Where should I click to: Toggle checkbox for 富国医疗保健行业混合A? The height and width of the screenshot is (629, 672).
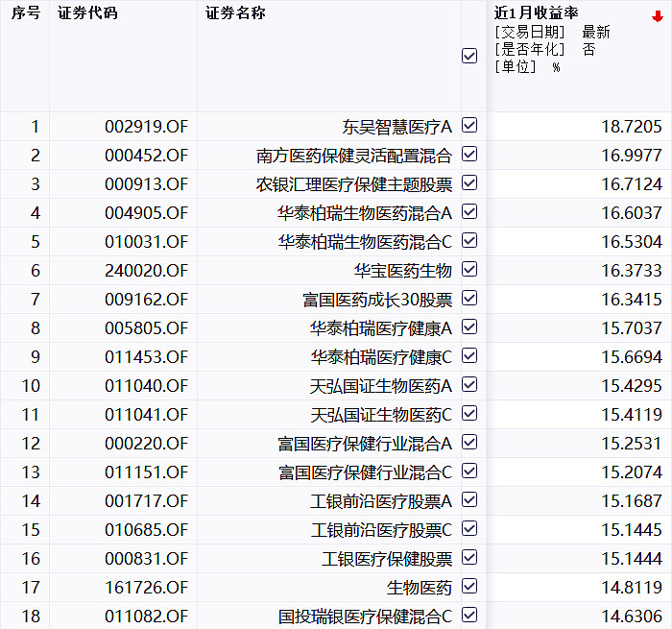point(469,442)
